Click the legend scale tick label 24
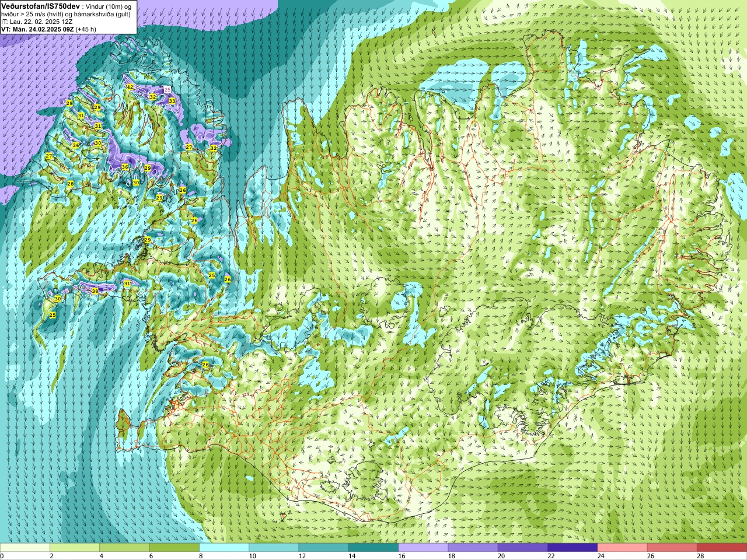This screenshot has width=747, height=560. (x=601, y=556)
